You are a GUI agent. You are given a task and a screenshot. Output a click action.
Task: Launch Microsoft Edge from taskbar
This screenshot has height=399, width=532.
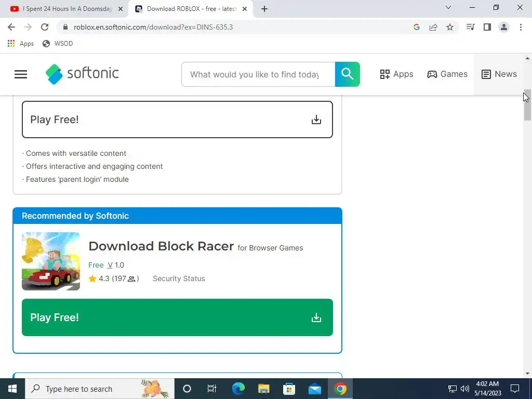(238, 389)
